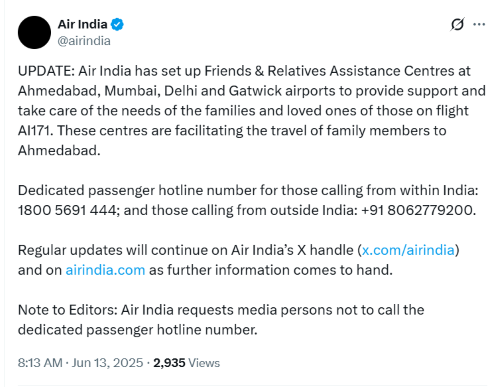Image resolution: width=500 pixels, height=387 pixels.
Task: Open Air India's black profile avatar
Action: click(34, 32)
